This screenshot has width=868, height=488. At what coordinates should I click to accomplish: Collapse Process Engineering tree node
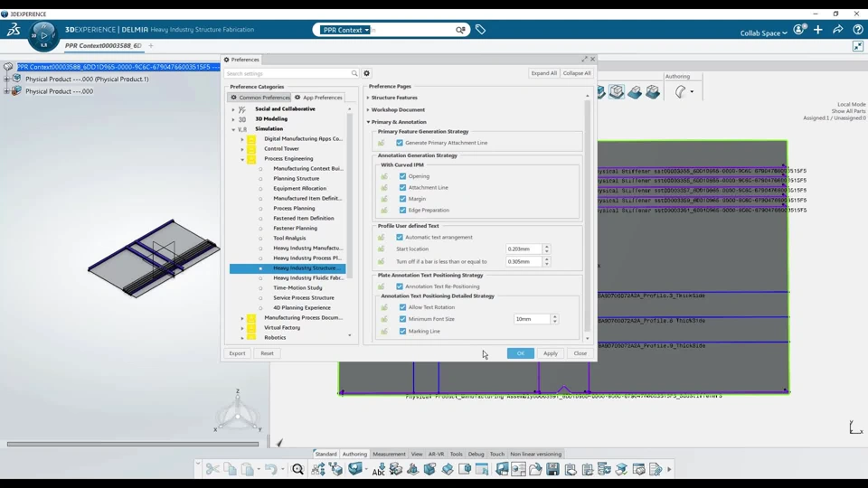(x=242, y=159)
